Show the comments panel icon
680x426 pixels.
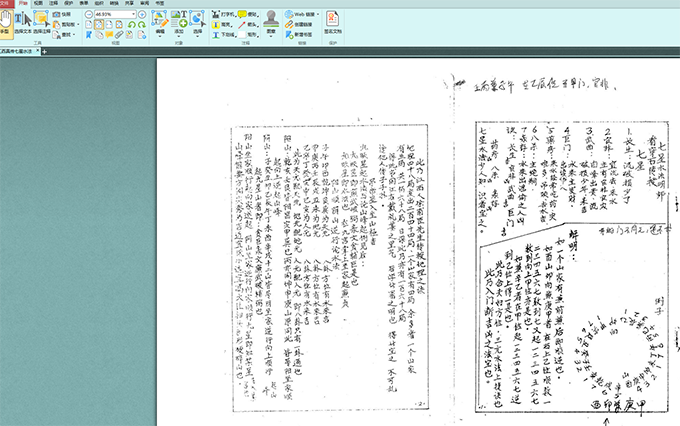pos(109,34)
